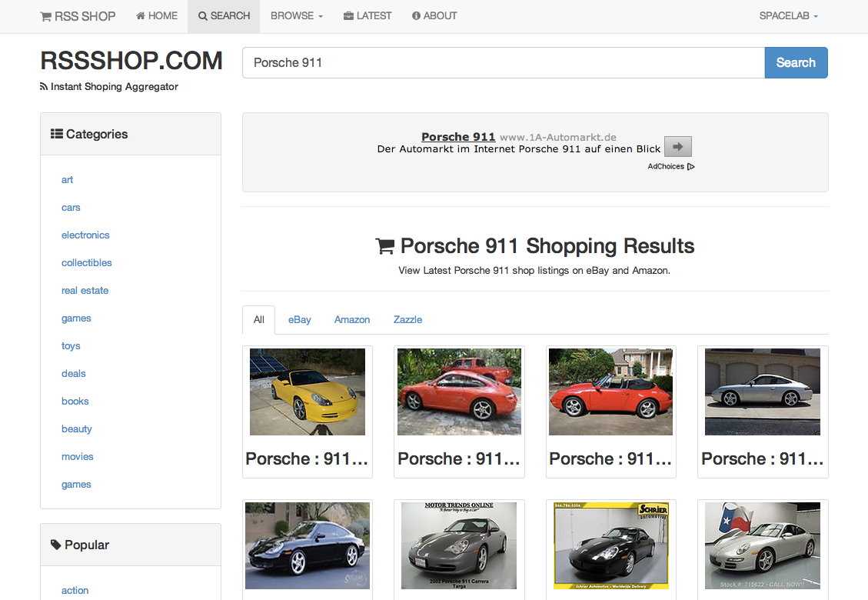This screenshot has height=600, width=868.
Task: Click the ad's gray arrow button
Action: 677,147
